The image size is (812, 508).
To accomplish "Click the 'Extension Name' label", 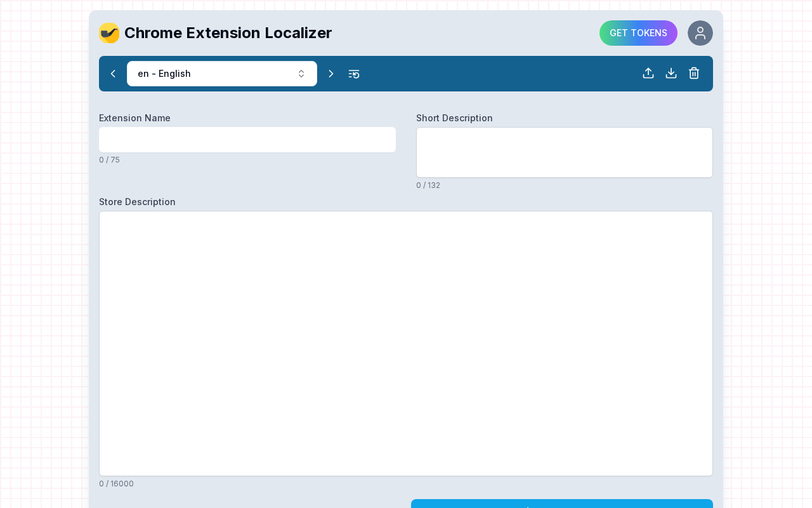I will click(134, 118).
